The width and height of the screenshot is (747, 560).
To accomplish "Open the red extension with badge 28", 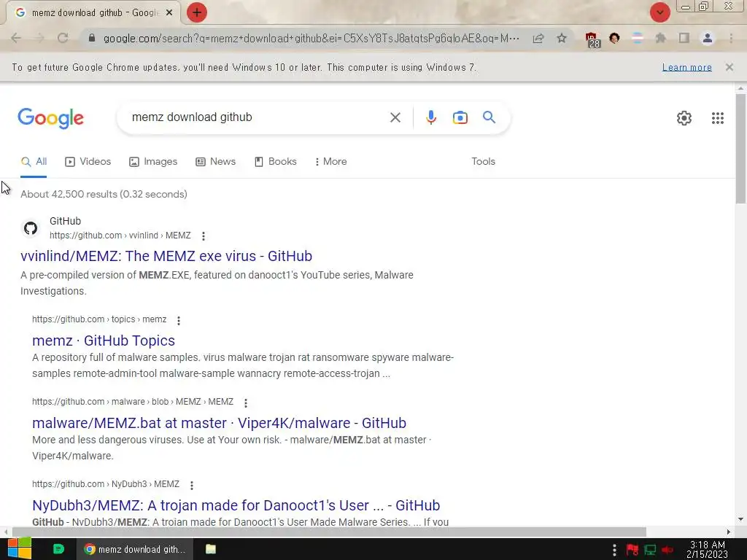I will (592, 39).
